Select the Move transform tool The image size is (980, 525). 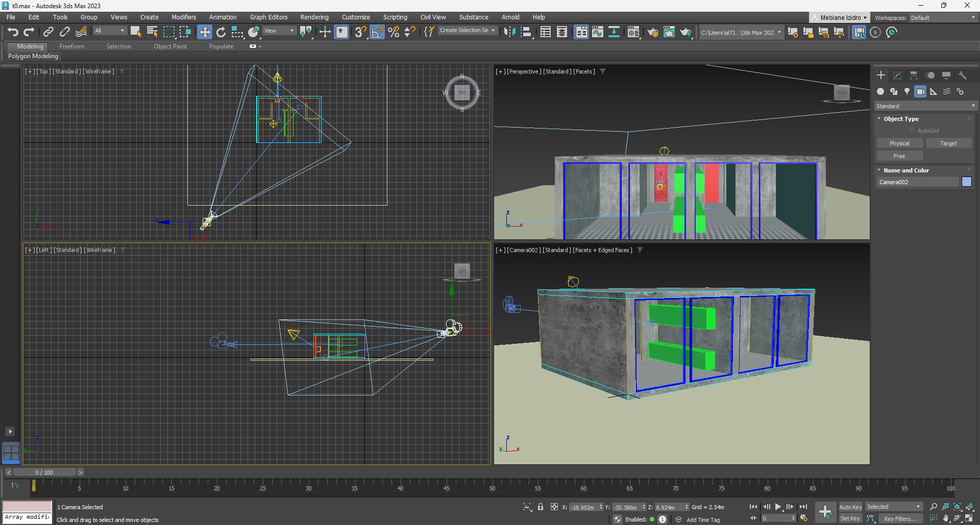205,32
